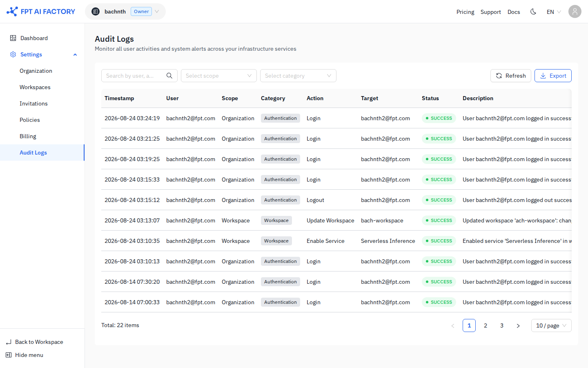Screen dimensions: 588x368
Task: Click the Dashboard sidebar icon
Action: (x=13, y=38)
